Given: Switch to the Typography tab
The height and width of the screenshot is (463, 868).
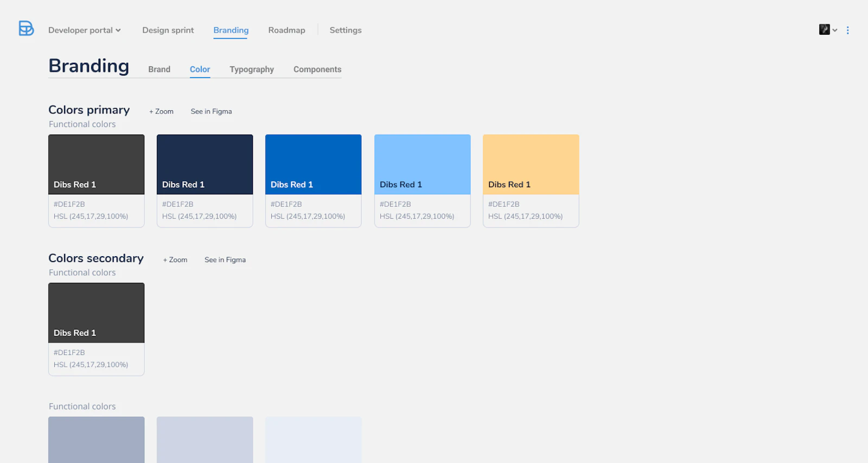Looking at the screenshot, I should 252,69.
